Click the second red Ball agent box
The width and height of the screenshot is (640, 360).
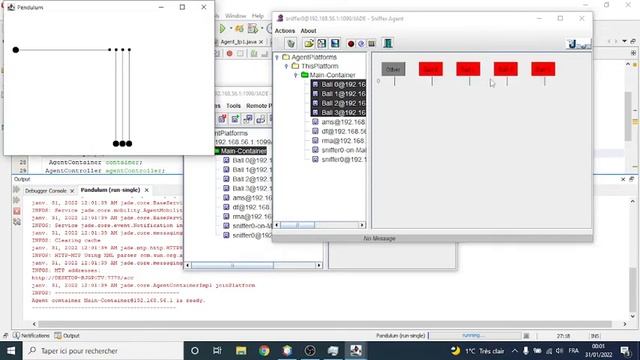tap(468, 69)
